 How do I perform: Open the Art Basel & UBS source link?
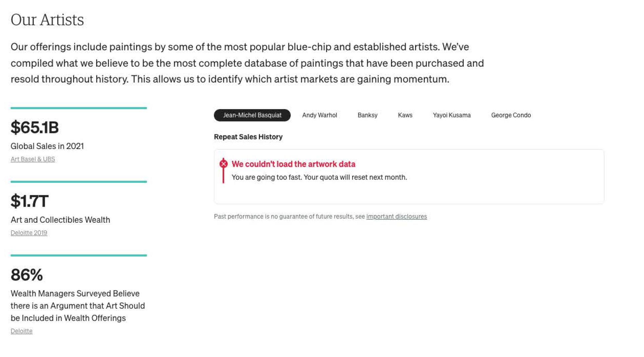pyautogui.click(x=33, y=159)
